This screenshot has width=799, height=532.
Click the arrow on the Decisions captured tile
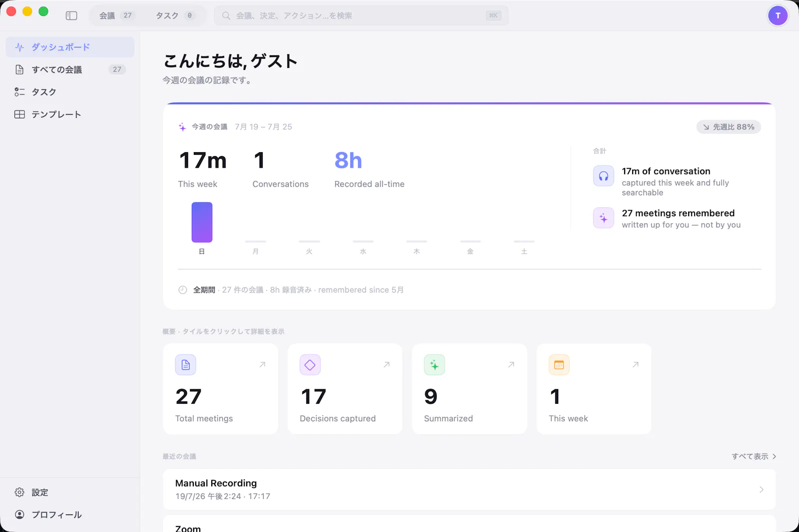pos(387,365)
